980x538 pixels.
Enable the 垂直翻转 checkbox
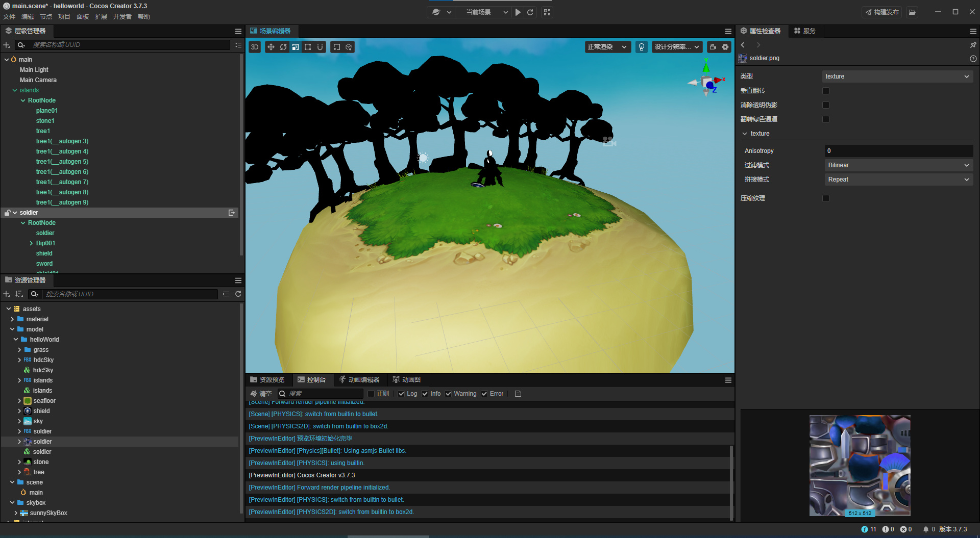click(826, 91)
